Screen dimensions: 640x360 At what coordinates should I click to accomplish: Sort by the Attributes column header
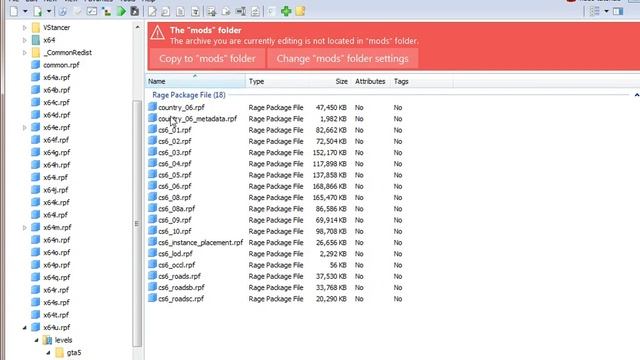(x=370, y=81)
